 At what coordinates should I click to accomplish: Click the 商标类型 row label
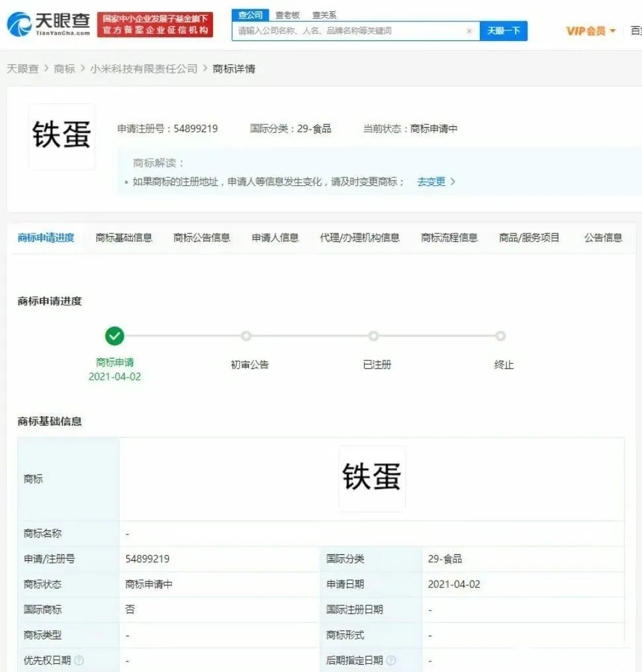42,635
